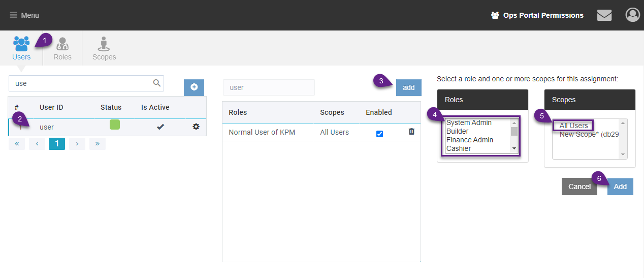Delete Normal User of KPM role assignment
644x278 pixels.
click(x=411, y=132)
